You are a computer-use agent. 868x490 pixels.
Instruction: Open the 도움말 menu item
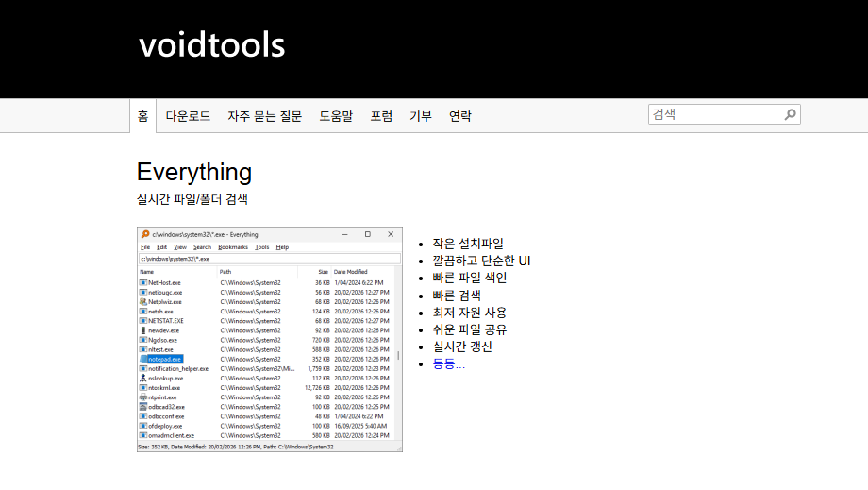click(336, 116)
